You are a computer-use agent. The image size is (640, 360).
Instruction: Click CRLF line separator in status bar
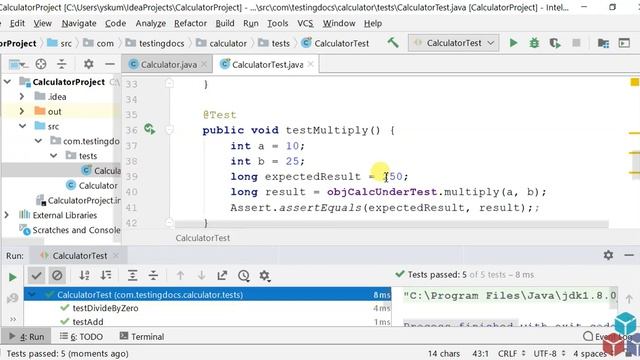click(x=511, y=353)
